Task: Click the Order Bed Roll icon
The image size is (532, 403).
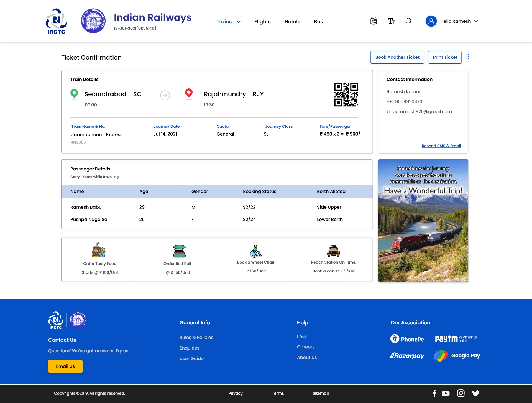Action: click(x=179, y=251)
